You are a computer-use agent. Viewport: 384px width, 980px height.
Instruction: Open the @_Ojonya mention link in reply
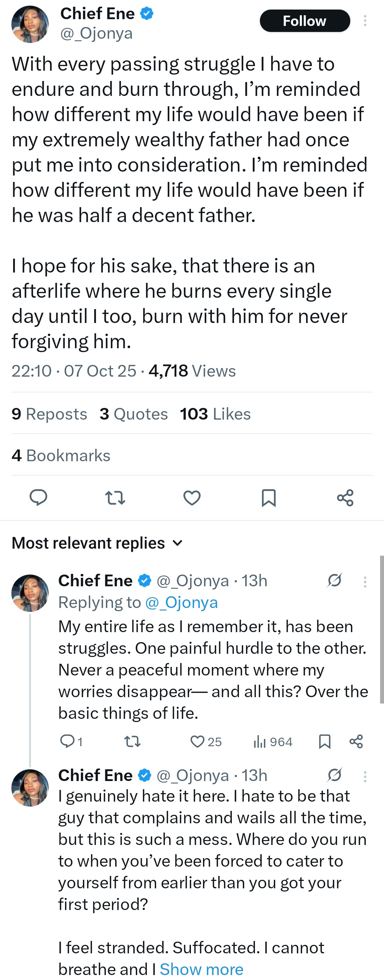click(182, 603)
